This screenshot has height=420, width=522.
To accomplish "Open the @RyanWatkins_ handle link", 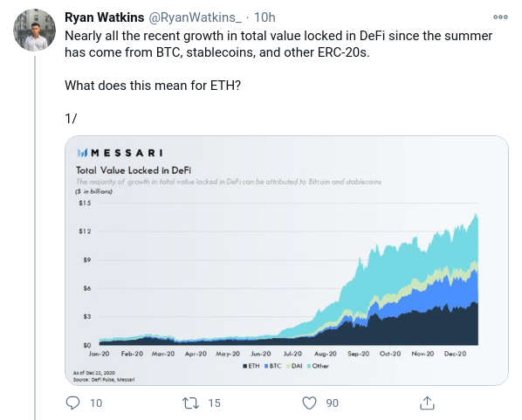I will point(195,17).
